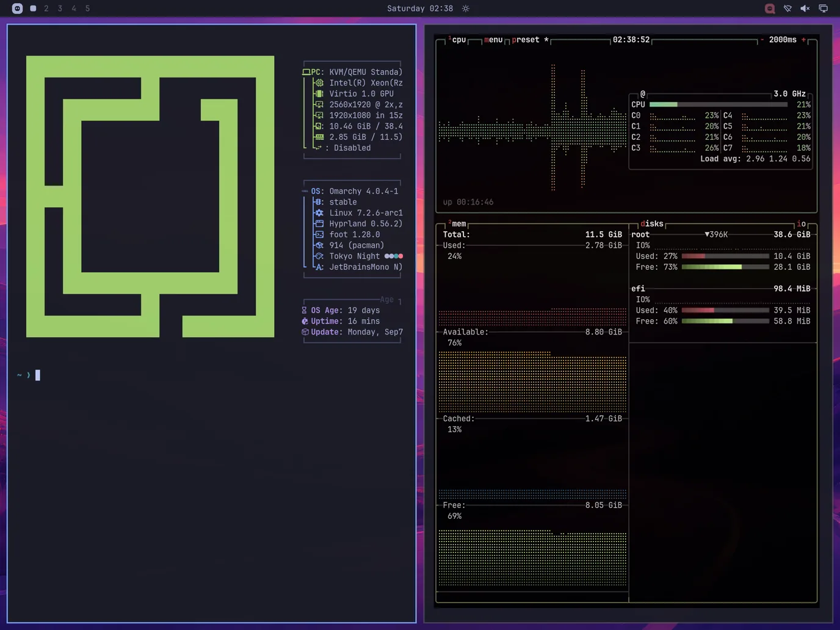
Task: Click the "Omarchy 4.0.4-1" OS text
Action: pyautogui.click(x=364, y=192)
